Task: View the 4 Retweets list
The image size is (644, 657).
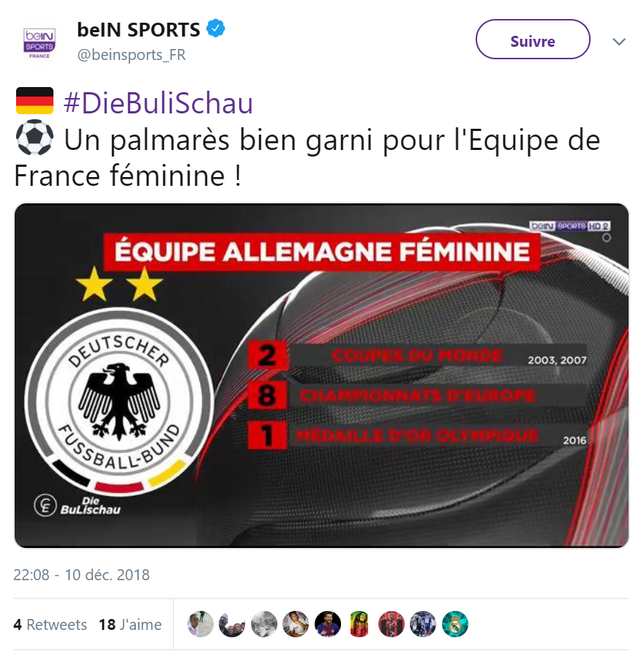Action: (x=50, y=624)
